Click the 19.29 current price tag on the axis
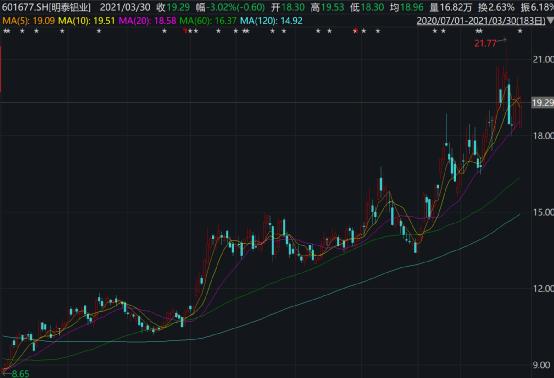This screenshot has width=554, height=378. click(x=543, y=103)
